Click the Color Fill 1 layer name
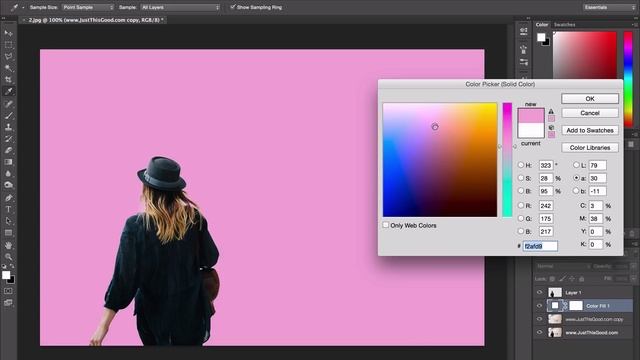 point(598,306)
